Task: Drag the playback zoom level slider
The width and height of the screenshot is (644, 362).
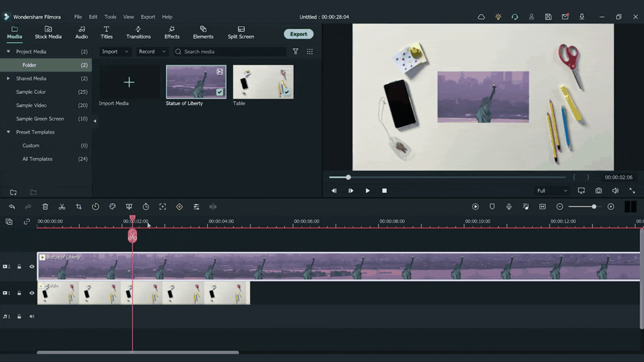Action: click(594, 206)
